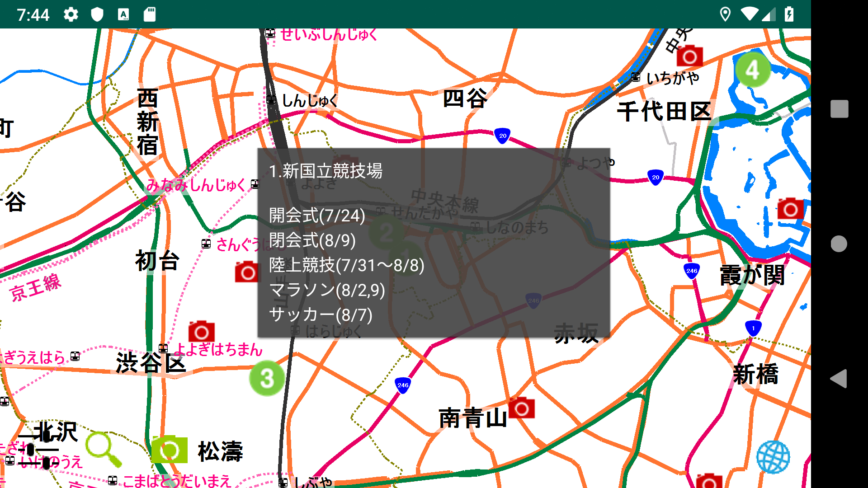The image size is (868, 488).
Task: Tap the Android back triangle button
Action: pyautogui.click(x=839, y=378)
